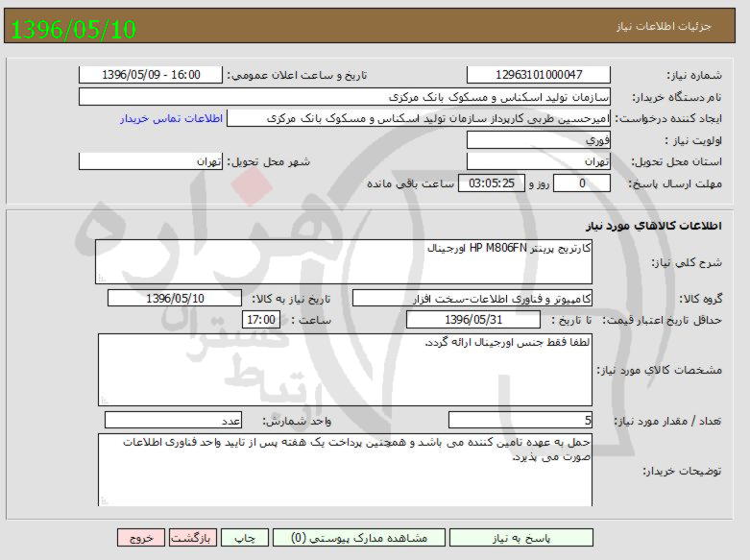750x560 pixels.
Task: Select the product group field 'کامپیوتر و فناوری اطلاعات'
Action: (x=472, y=299)
